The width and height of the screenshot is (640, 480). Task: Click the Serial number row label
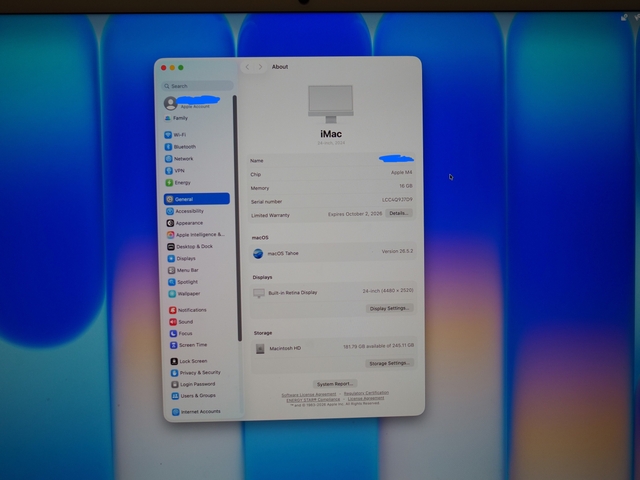(267, 202)
